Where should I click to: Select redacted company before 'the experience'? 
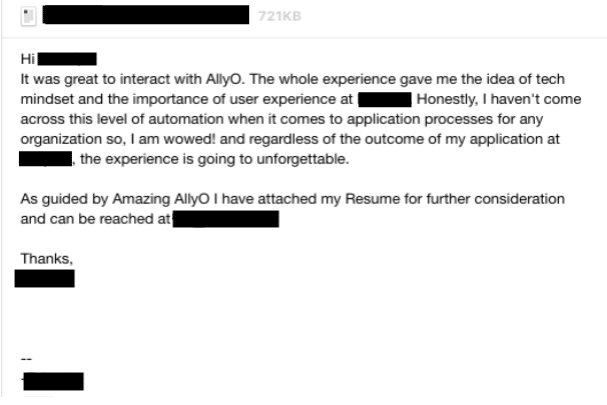click(x=45, y=159)
